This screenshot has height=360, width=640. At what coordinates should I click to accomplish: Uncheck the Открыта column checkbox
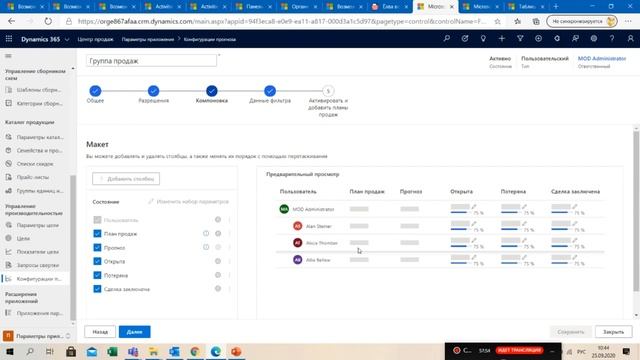97,261
